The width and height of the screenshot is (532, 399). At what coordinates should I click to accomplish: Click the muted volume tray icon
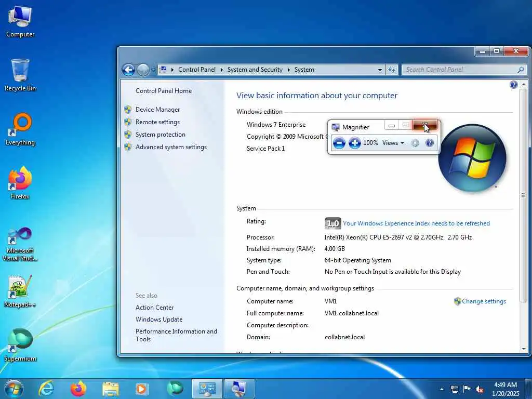pos(480,389)
